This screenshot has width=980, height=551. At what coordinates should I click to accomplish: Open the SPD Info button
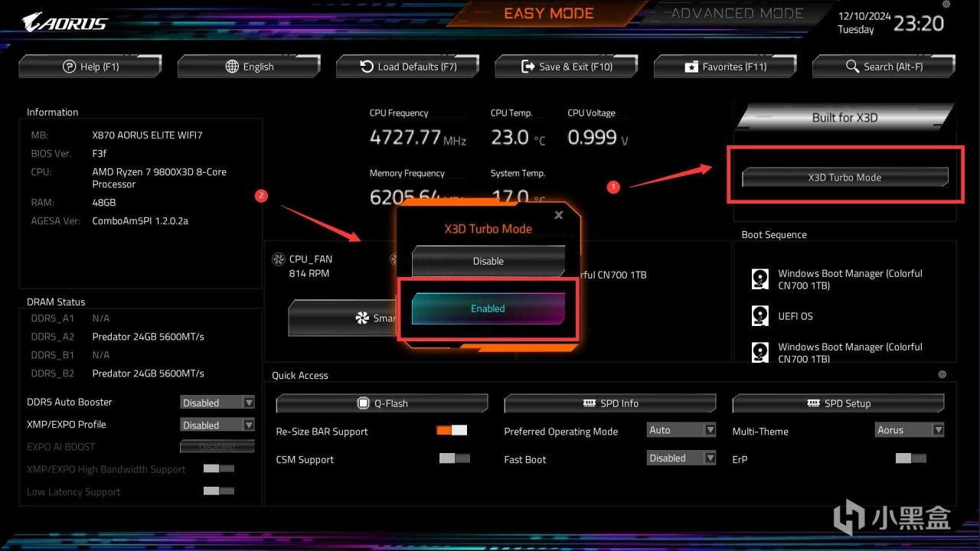click(x=610, y=403)
